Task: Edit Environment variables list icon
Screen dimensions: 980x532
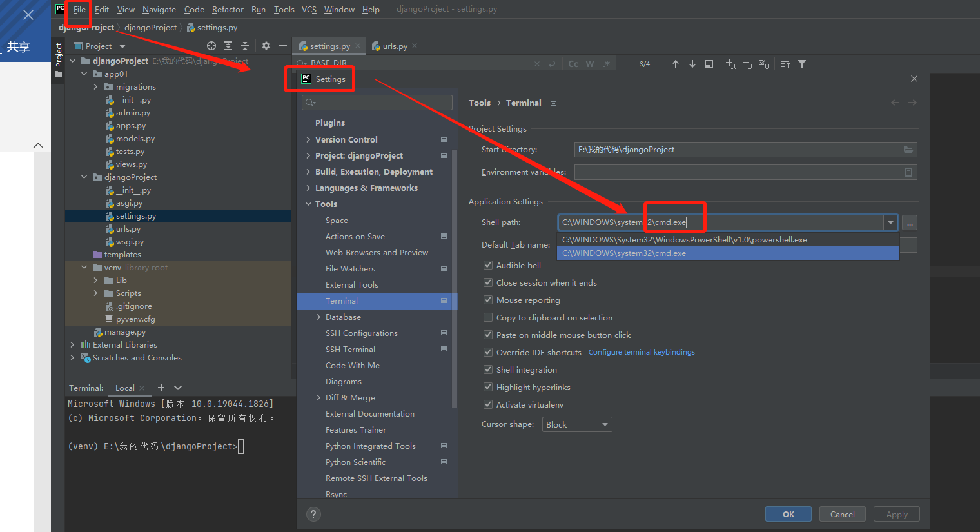Action: (x=908, y=172)
